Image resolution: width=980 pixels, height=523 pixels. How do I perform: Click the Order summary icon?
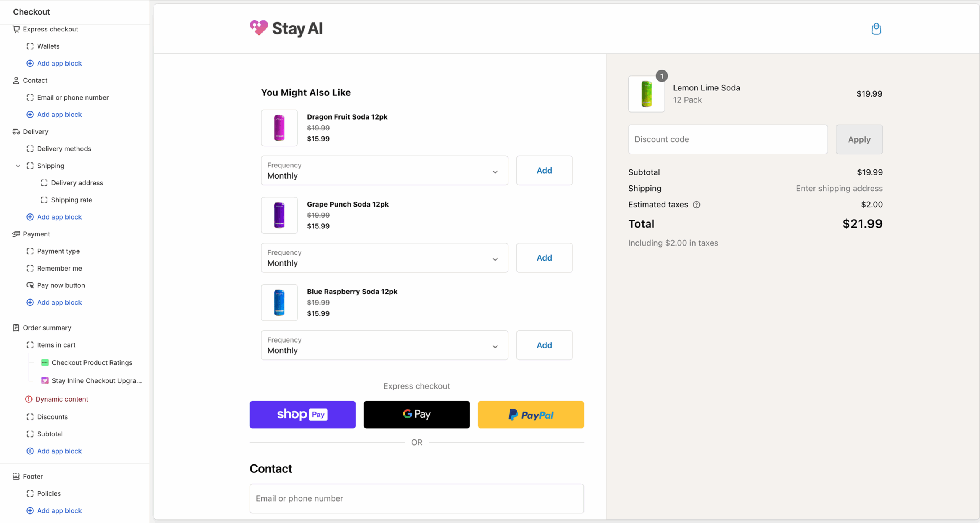point(16,328)
